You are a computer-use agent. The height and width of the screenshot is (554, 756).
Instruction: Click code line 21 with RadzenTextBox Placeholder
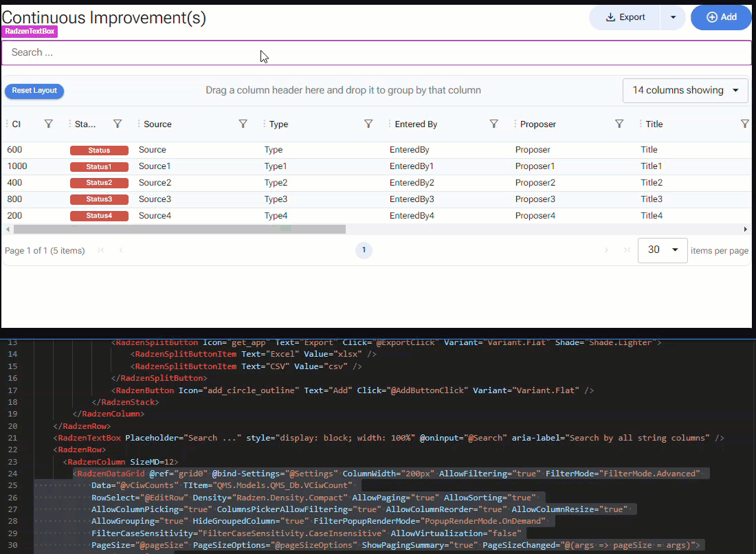pyautogui.click(x=388, y=438)
